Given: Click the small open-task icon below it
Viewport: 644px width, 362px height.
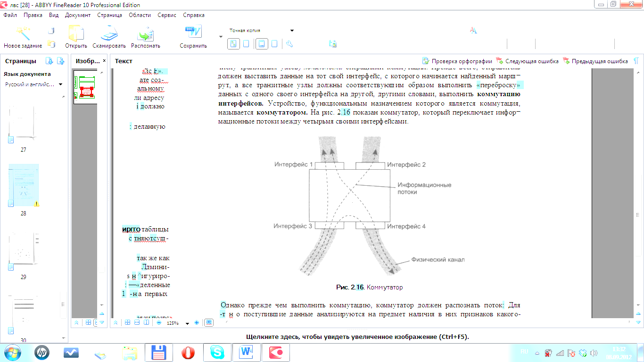Looking at the screenshot, I should point(52,44).
